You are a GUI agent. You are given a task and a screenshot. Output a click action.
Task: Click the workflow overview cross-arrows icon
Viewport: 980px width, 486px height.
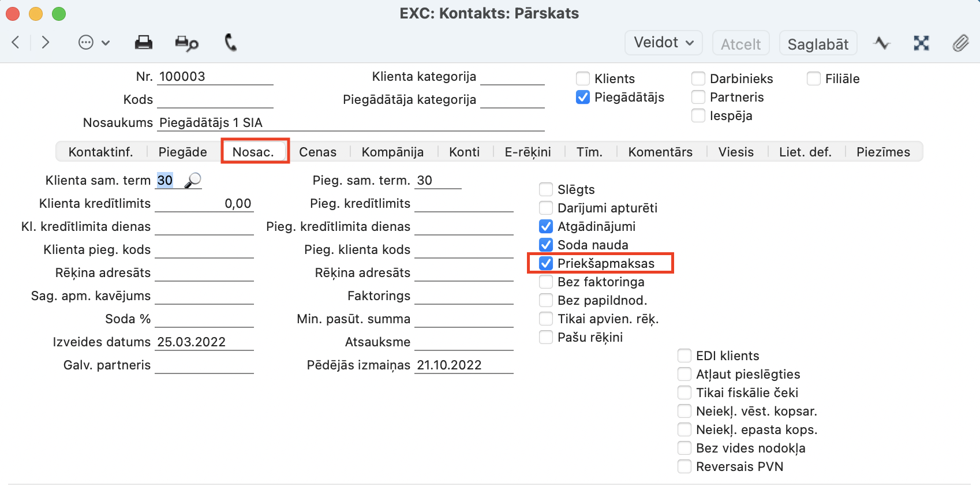click(921, 43)
